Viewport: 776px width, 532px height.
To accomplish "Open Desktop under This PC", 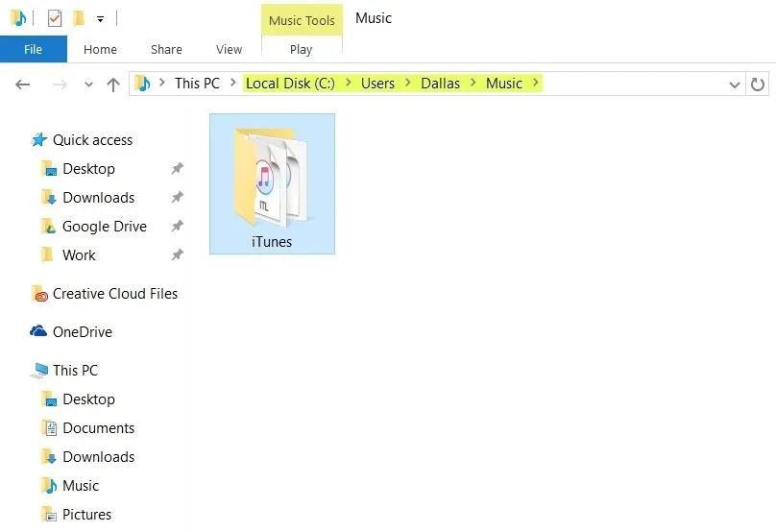I will [88, 399].
